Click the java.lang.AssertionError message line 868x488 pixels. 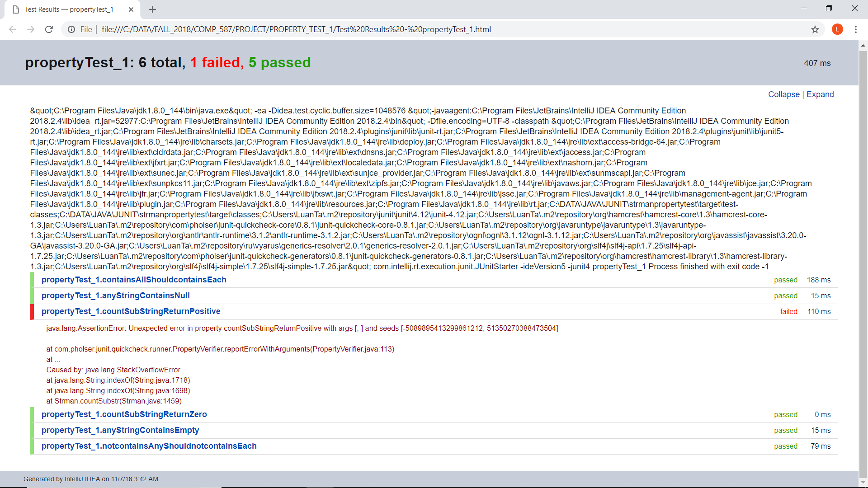[302, 328]
